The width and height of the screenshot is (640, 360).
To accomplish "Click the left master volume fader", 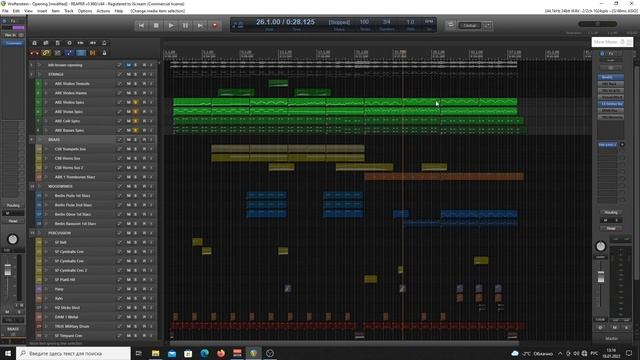I will pyautogui.click(x=8, y=270).
